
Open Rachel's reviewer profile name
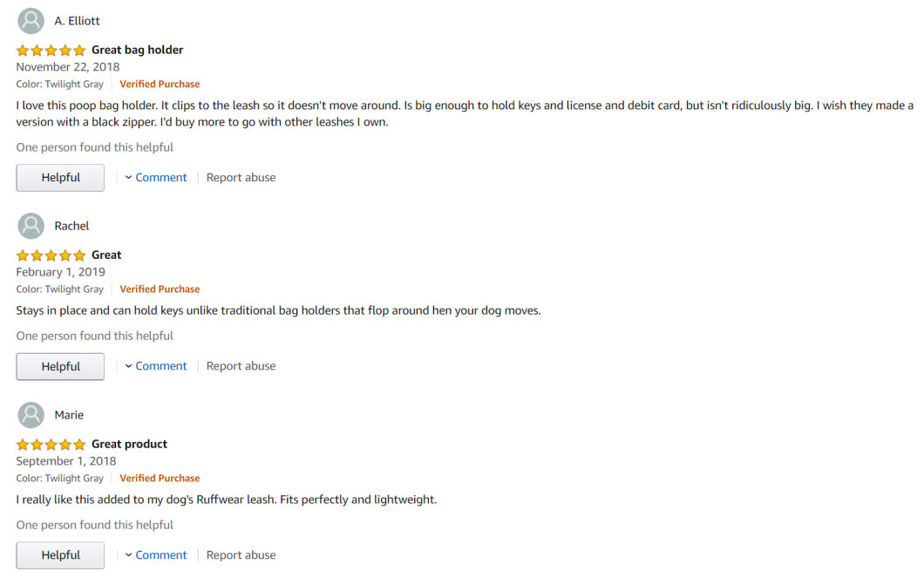coord(71,226)
